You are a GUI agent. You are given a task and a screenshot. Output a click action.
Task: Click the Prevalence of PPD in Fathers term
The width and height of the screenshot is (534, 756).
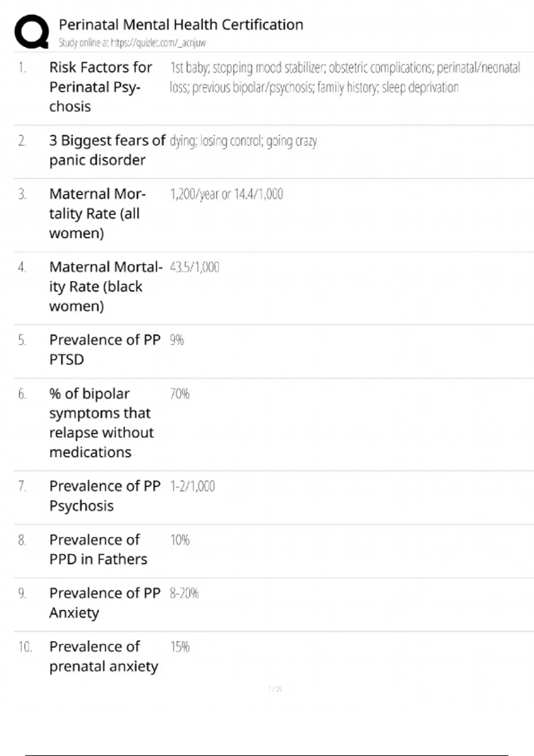tap(98, 549)
